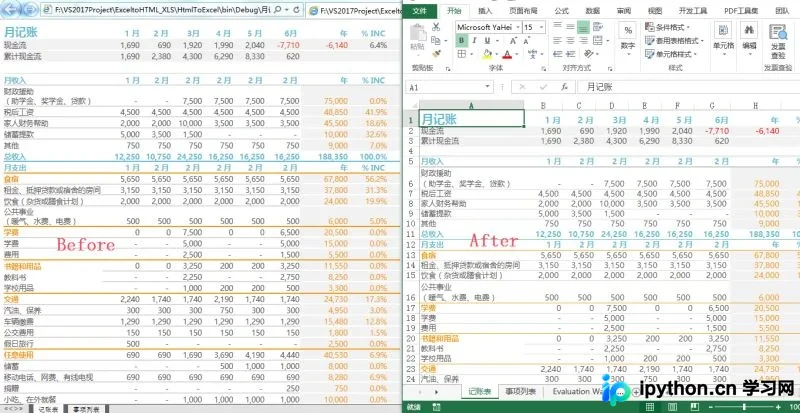The image size is (800, 413).
Task: Click the Decrease Font Size icon
Action: click(527, 41)
